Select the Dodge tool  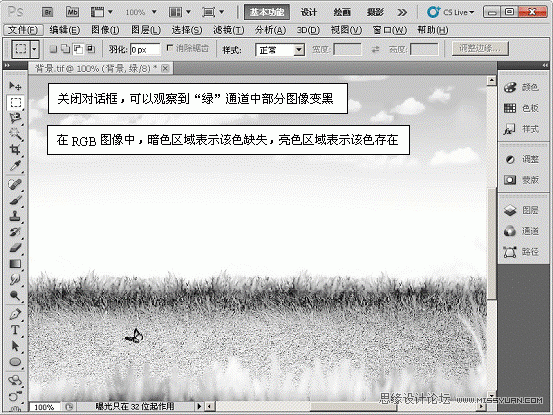[x=15, y=295]
